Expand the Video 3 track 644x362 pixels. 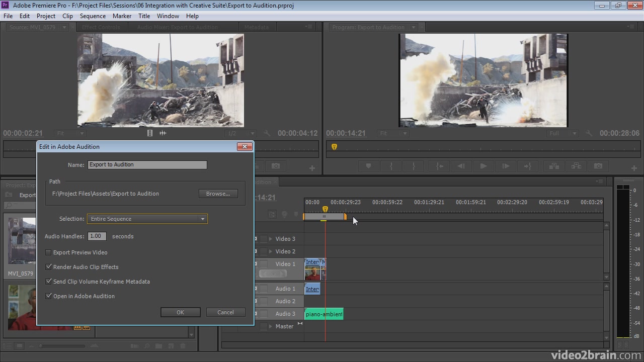[271, 239]
